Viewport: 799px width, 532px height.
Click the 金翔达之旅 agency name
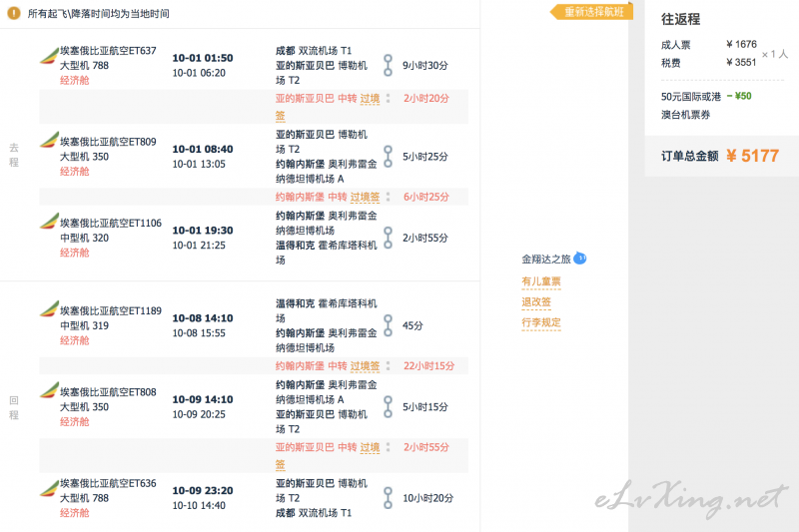pos(545,260)
